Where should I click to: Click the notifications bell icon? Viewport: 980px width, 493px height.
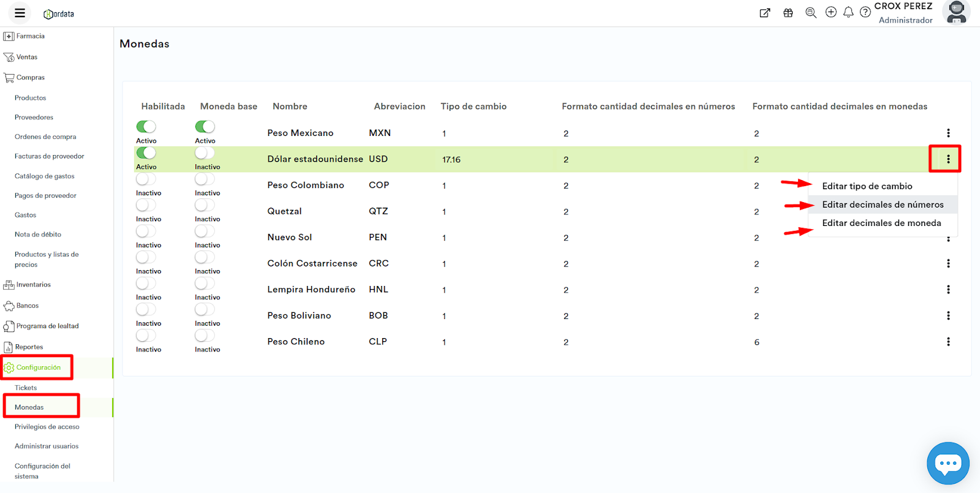pos(848,12)
